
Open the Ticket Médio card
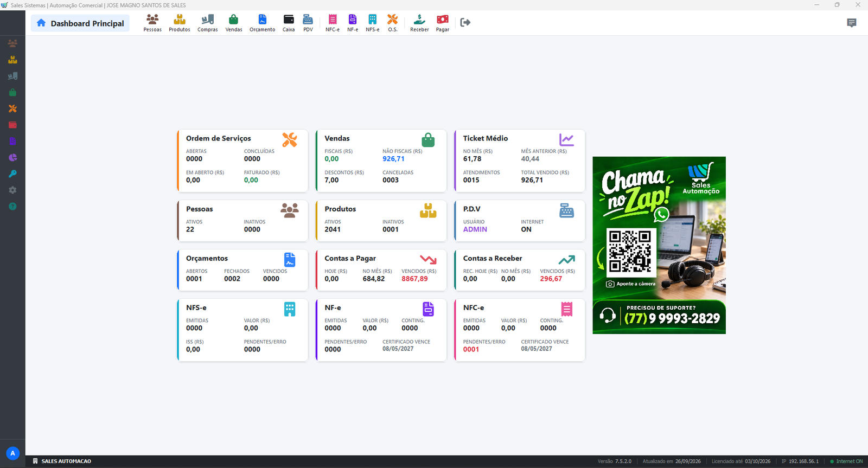519,161
